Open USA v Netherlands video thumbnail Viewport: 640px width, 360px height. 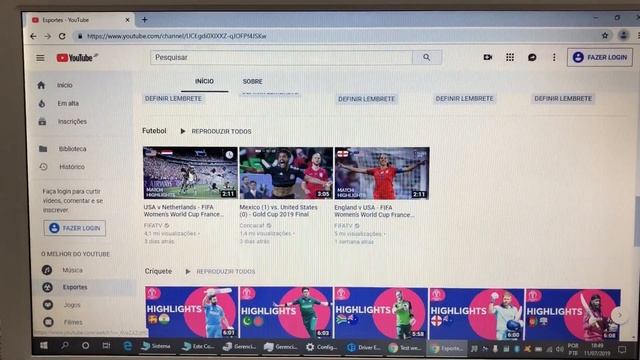click(190, 173)
